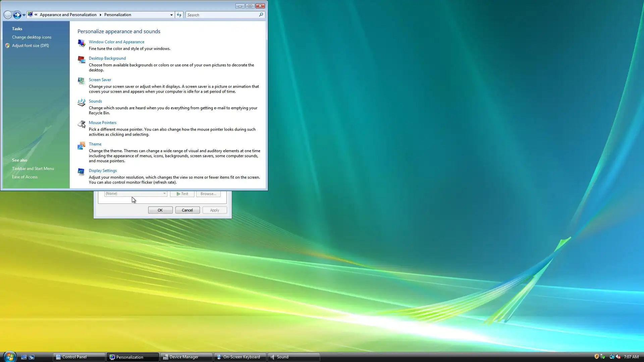Click the refresh icon beside address bar
This screenshot has height=362, width=644.
[x=179, y=15]
